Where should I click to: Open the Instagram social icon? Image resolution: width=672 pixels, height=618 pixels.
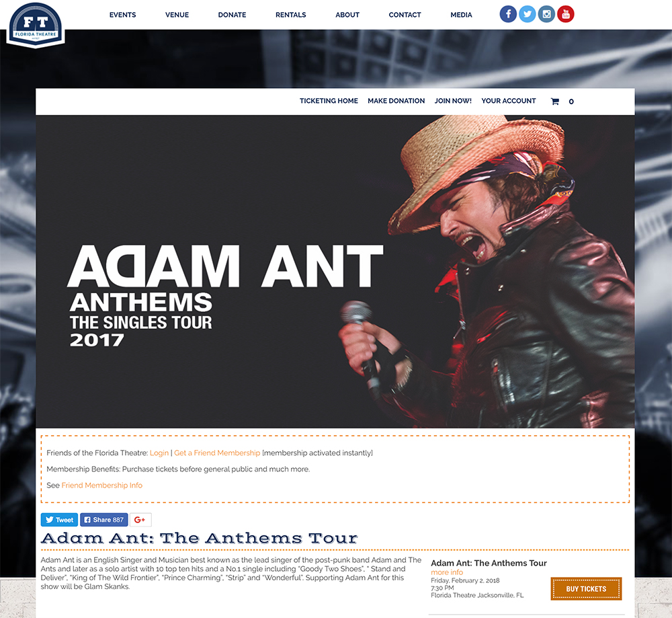point(546,14)
